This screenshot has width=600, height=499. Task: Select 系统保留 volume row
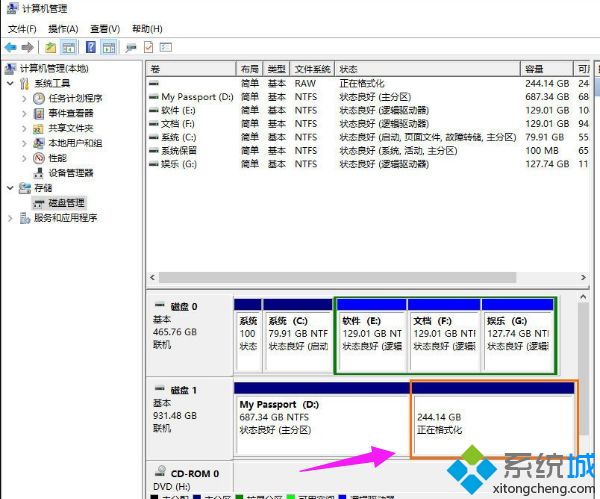(369, 150)
